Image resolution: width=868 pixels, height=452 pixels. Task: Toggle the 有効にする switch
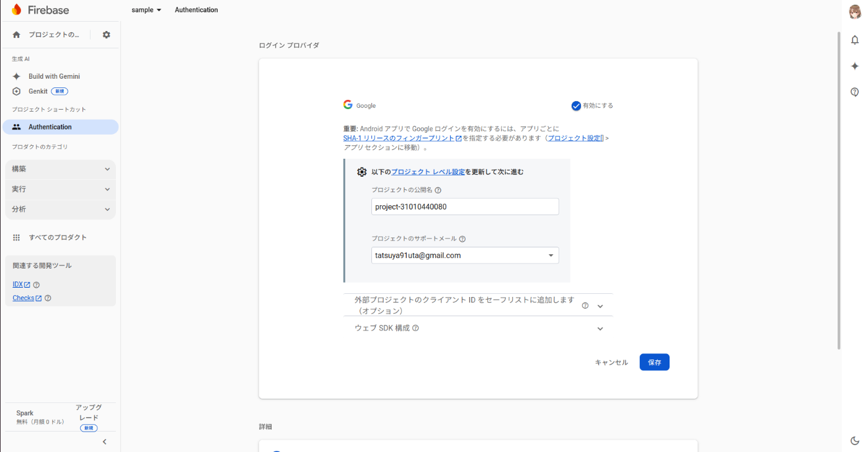(x=576, y=105)
